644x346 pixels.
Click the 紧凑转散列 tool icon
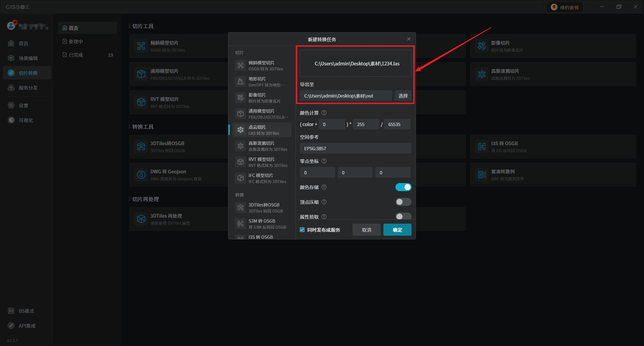(x=482, y=175)
